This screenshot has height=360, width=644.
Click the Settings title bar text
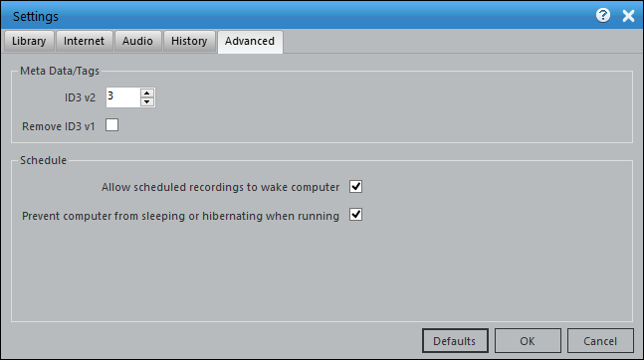click(x=36, y=17)
